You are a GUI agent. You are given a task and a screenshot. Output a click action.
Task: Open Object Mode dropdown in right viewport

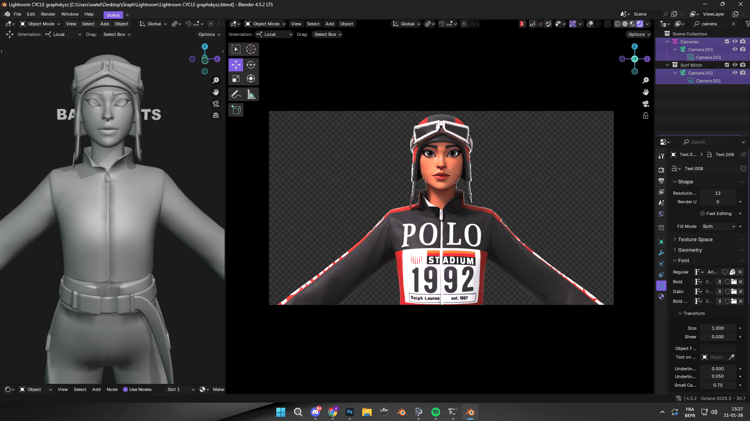coord(265,23)
